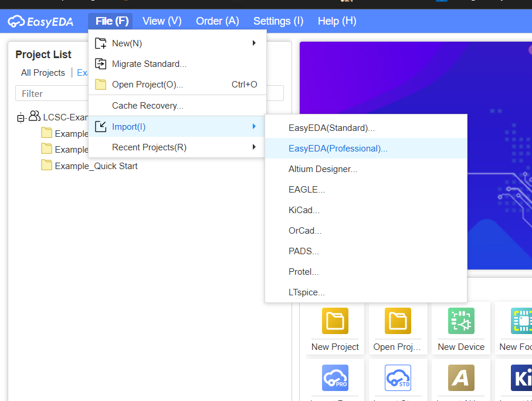Click the EasyEDA logo
Screen dimensions: 532x401
click(x=40, y=21)
